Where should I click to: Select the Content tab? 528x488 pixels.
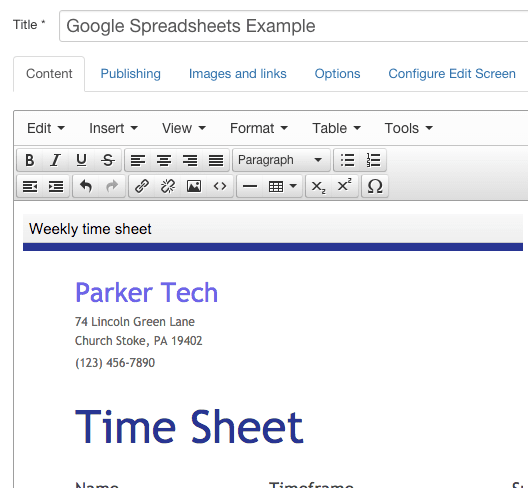(49, 74)
